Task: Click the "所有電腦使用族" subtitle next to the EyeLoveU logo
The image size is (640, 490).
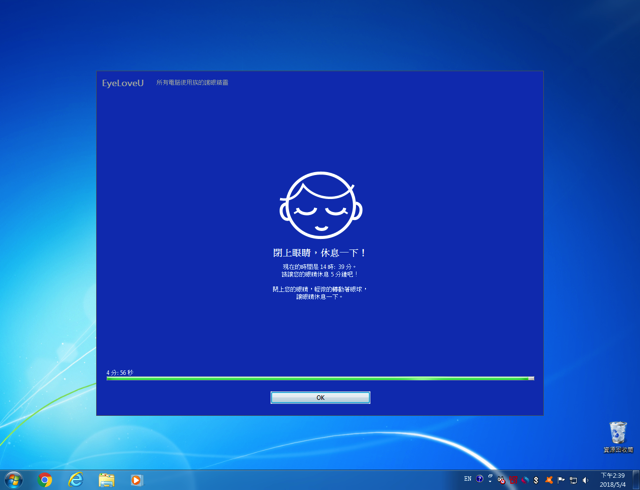Action: [x=192, y=82]
